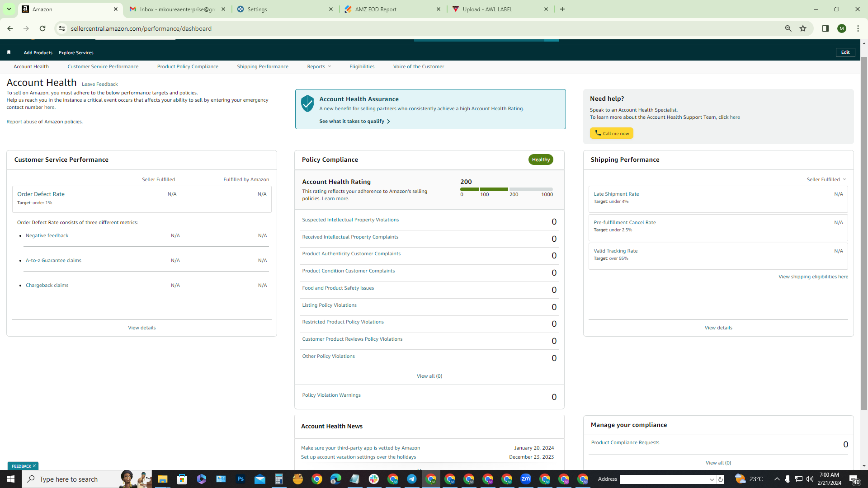Image resolution: width=868 pixels, height=488 pixels.
Task: Open Windows Start menu
Action: click(11, 479)
